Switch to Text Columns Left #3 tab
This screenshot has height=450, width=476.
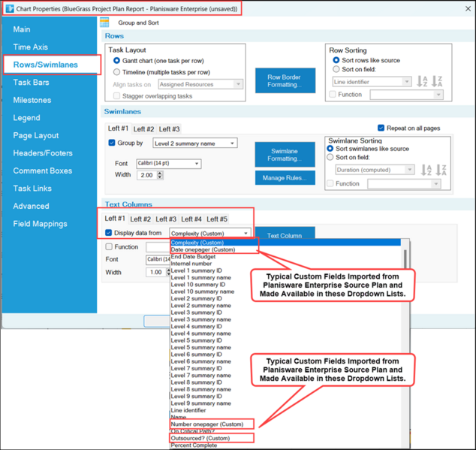tap(166, 219)
